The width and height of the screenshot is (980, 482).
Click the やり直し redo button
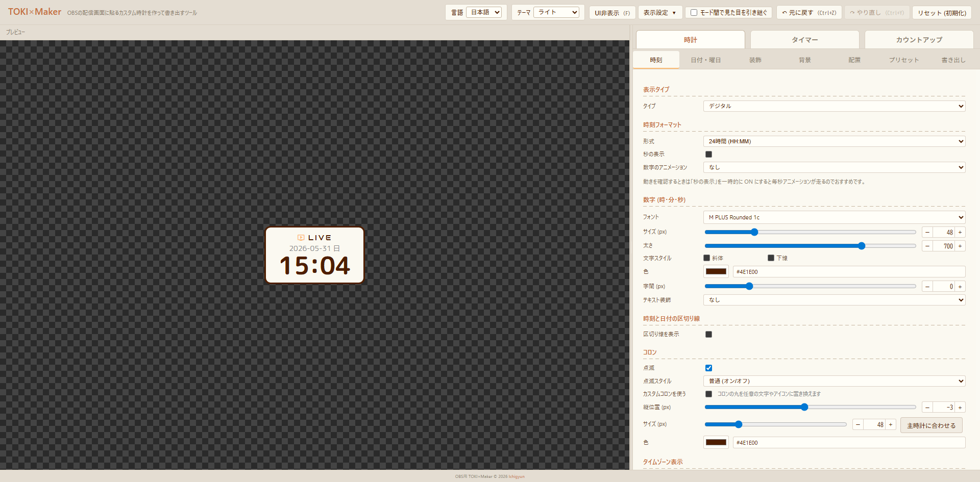pos(877,13)
